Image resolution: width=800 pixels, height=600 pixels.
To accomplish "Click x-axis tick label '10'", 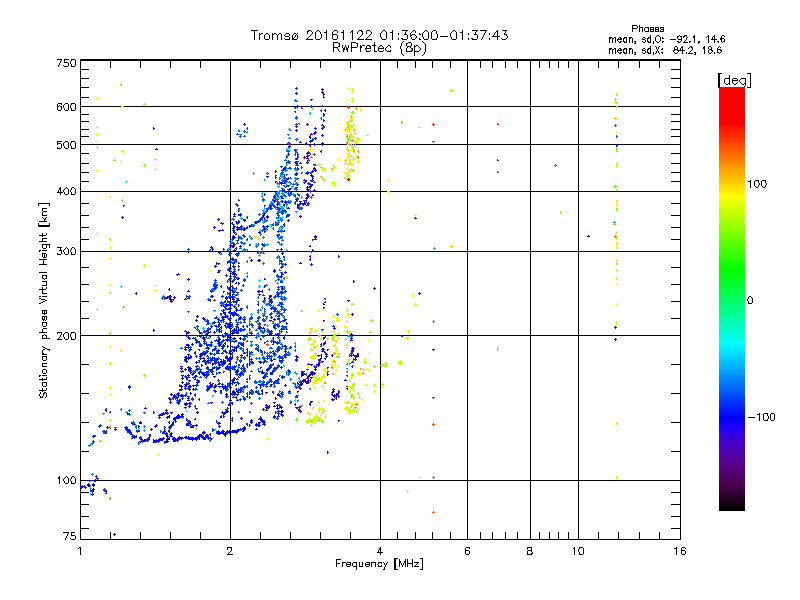I will (x=578, y=551).
